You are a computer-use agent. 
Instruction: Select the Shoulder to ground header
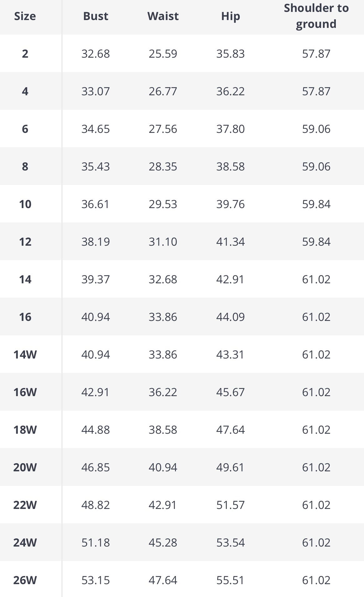[x=316, y=16]
